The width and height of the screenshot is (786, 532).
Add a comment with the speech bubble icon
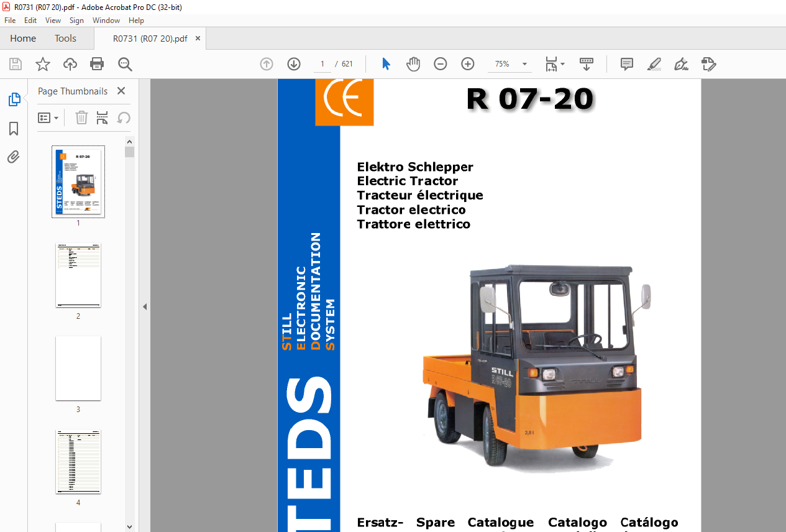[x=627, y=64]
